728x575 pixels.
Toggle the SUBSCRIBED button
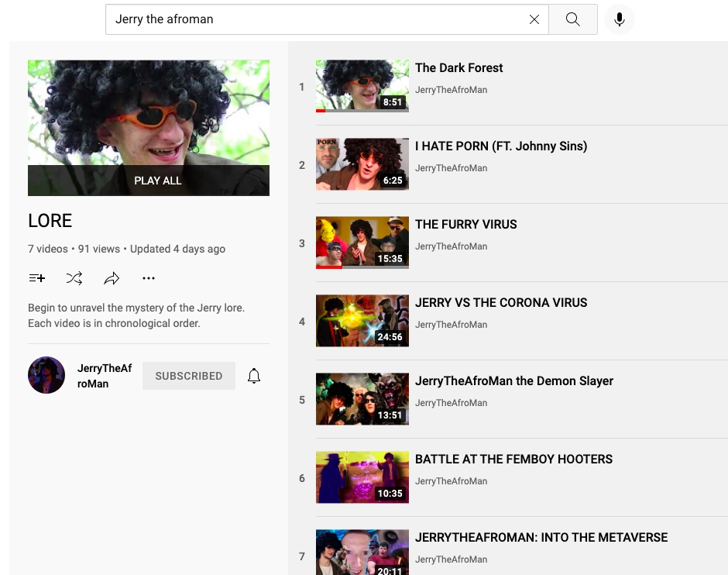click(189, 376)
